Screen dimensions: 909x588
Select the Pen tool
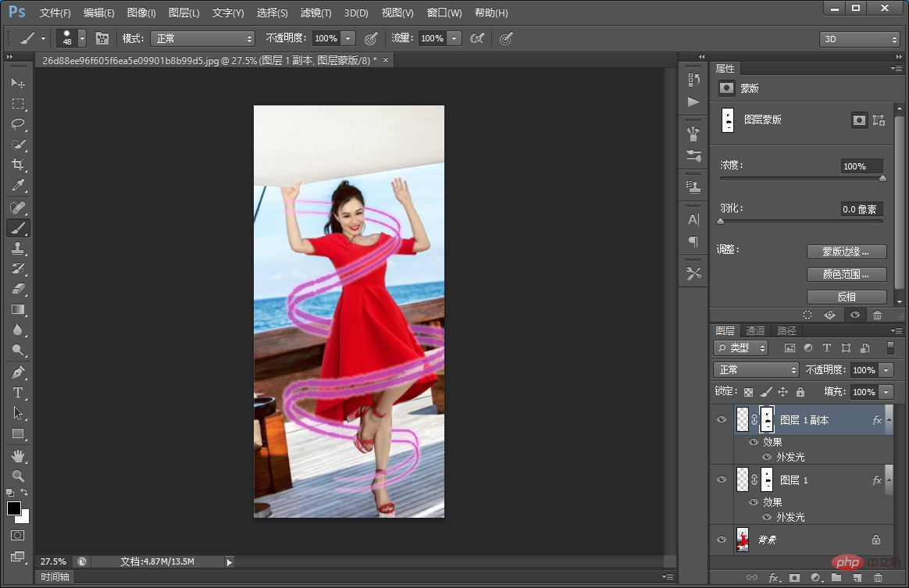coord(18,372)
